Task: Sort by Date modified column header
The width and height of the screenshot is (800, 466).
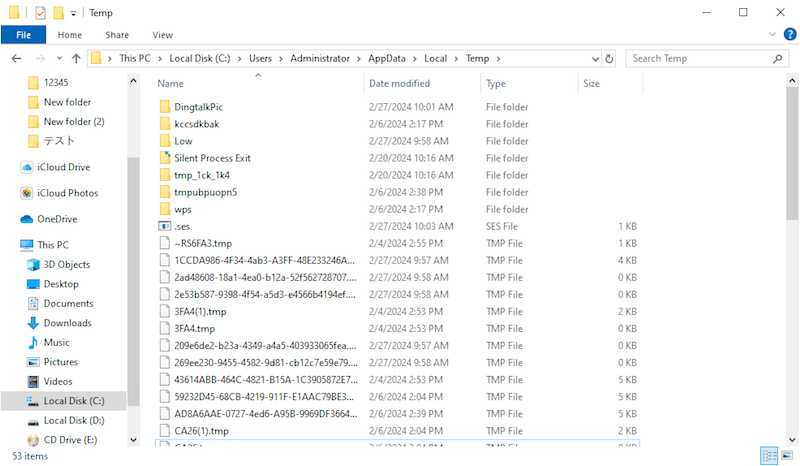Action: (399, 84)
